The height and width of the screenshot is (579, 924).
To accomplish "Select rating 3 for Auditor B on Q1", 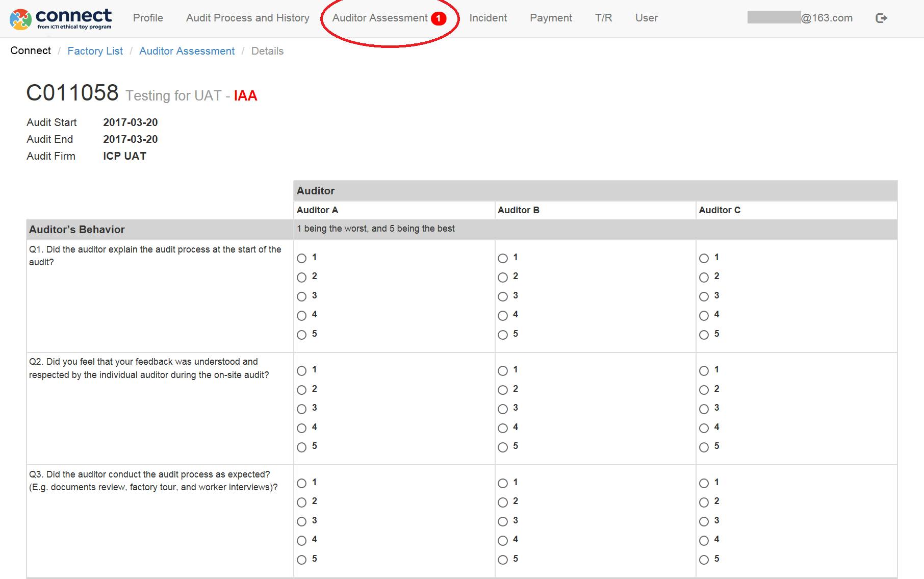I will tap(503, 296).
